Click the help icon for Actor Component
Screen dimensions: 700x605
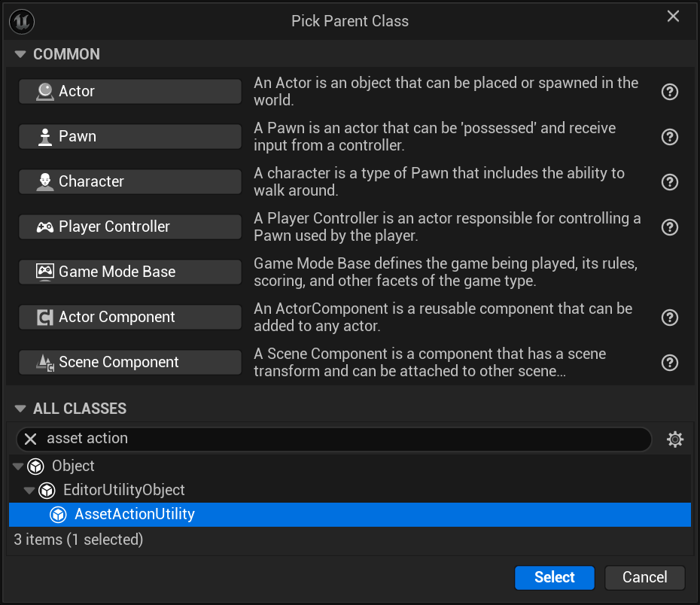(669, 318)
